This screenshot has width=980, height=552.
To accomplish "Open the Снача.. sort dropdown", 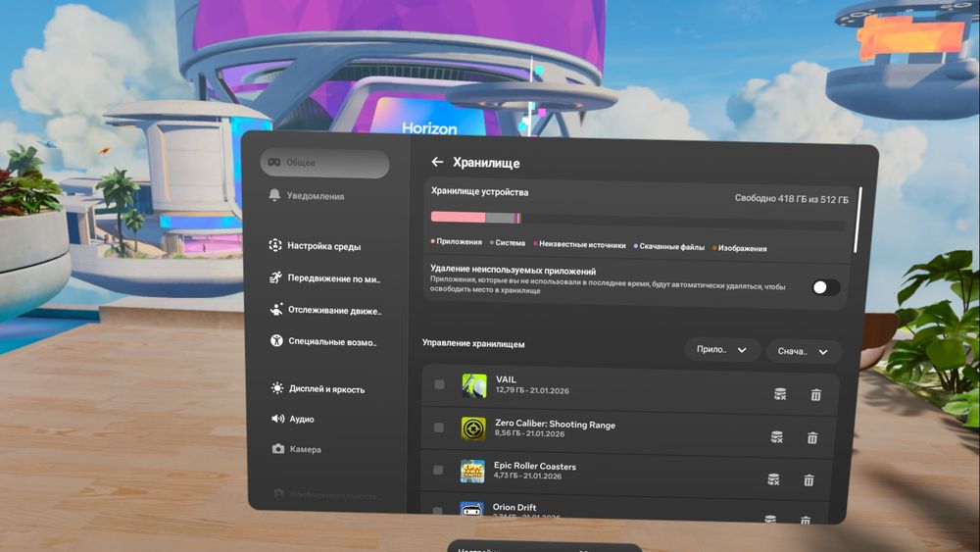I will [x=804, y=351].
